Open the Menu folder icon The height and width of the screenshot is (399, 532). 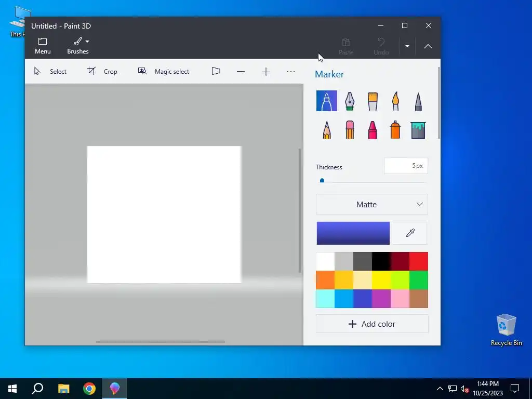click(43, 46)
